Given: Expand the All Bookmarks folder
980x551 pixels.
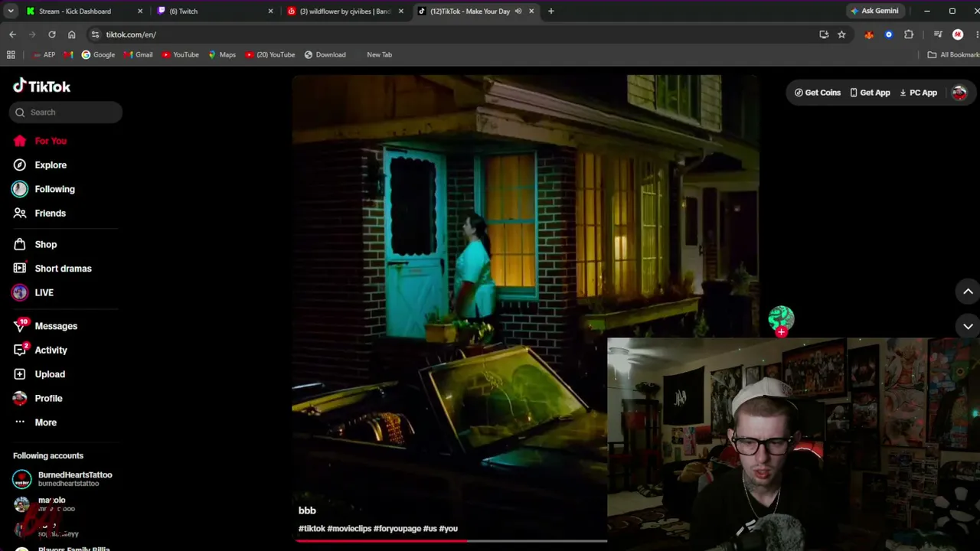Looking at the screenshot, I should pyautogui.click(x=953, y=54).
